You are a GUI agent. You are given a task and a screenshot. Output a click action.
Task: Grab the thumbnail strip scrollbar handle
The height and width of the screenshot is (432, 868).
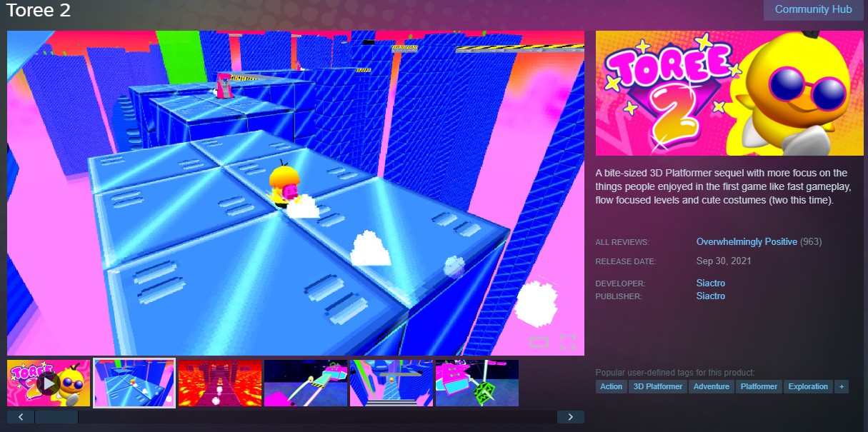(56, 417)
